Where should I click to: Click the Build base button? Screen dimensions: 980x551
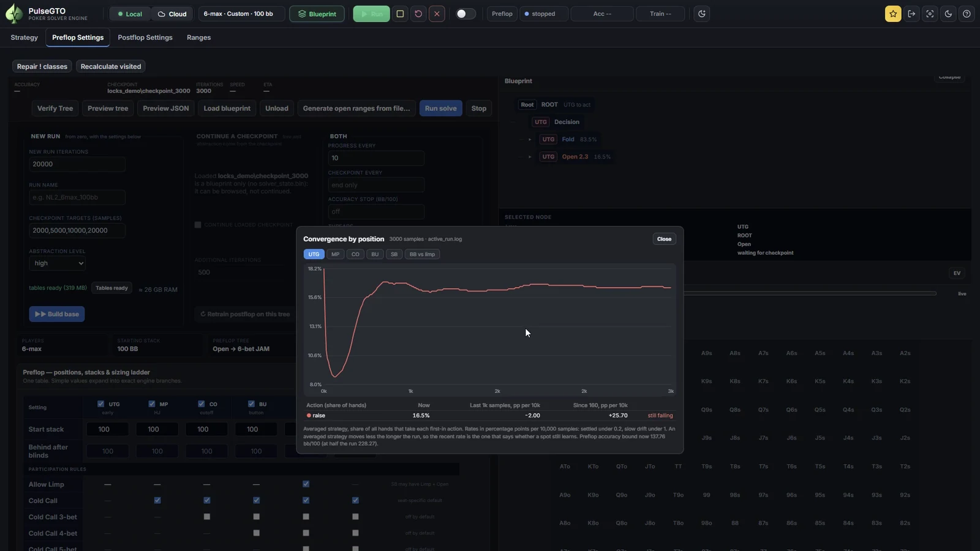[x=57, y=314]
